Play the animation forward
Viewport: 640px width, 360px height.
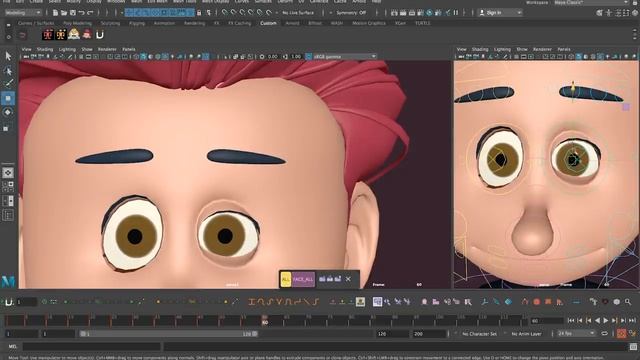606,321
